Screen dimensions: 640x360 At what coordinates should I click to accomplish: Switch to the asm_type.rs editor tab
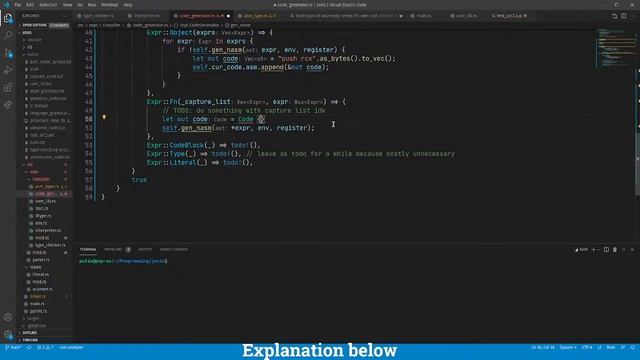pos(260,16)
